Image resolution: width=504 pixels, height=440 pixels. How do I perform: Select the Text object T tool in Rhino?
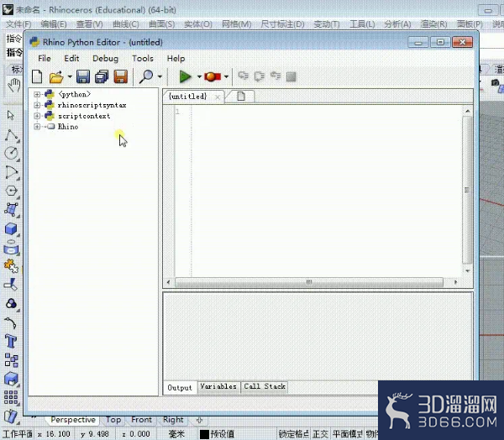[x=11, y=341]
